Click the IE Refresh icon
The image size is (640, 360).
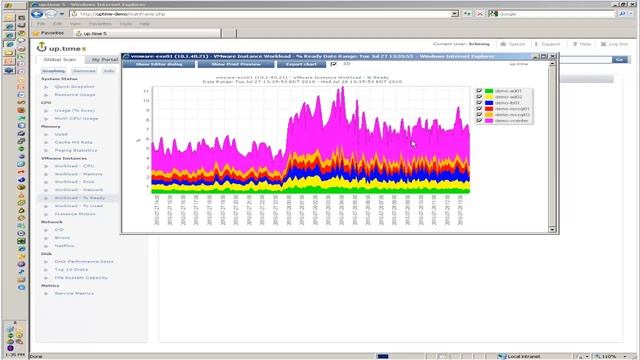[467, 14]
